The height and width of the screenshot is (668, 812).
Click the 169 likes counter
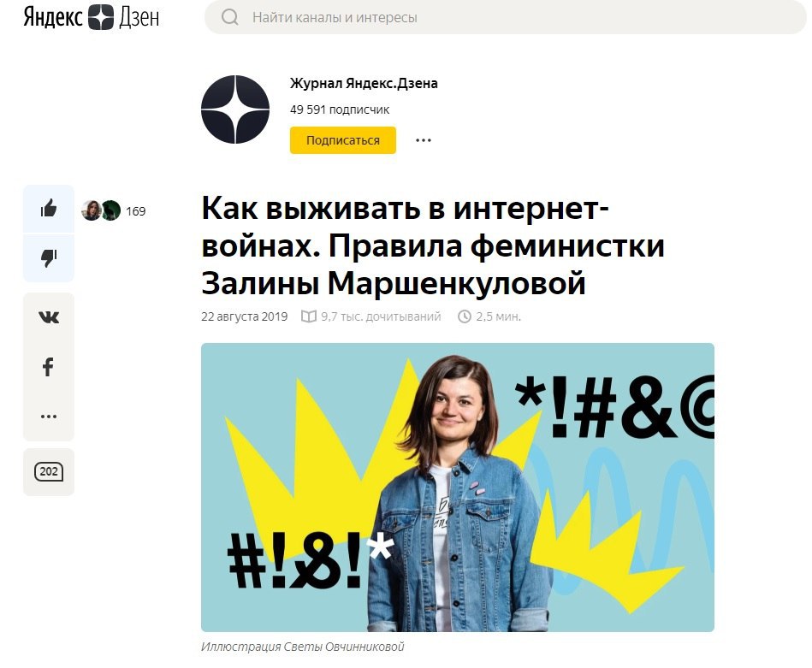[x=136, y=211]
